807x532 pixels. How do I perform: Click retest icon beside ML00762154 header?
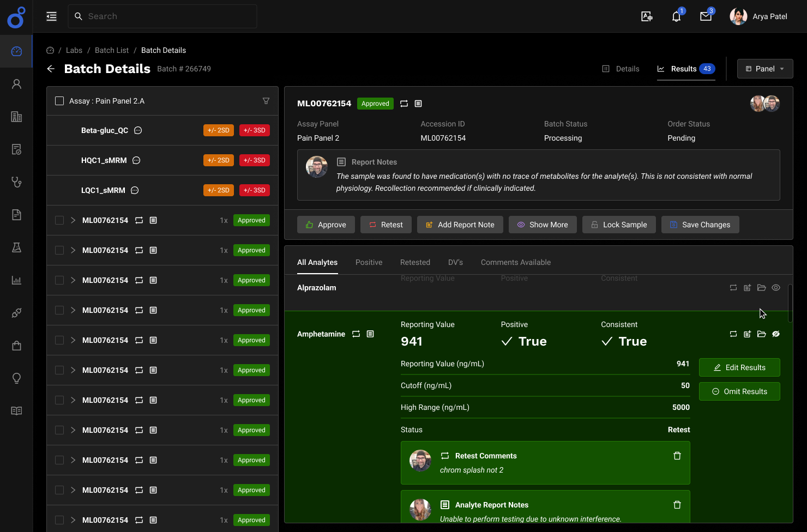click(404, 104)
